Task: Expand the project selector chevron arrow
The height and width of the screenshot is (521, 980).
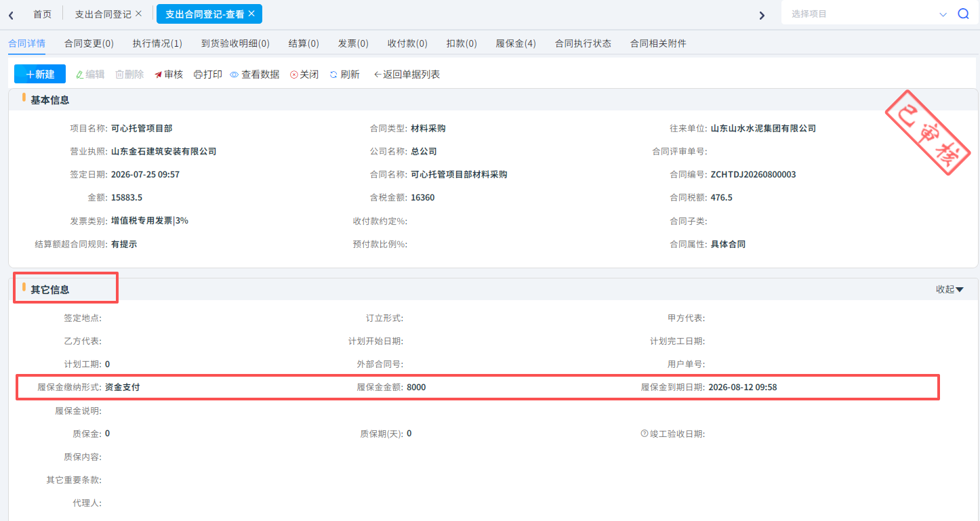Action: [x=943, y=14]
